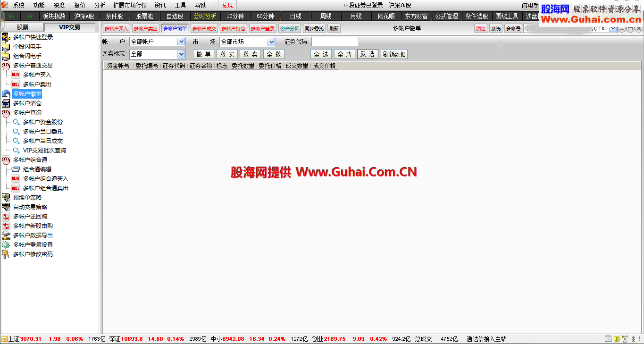Open the CTRL dropdown arrow at top right

[613, 29]
